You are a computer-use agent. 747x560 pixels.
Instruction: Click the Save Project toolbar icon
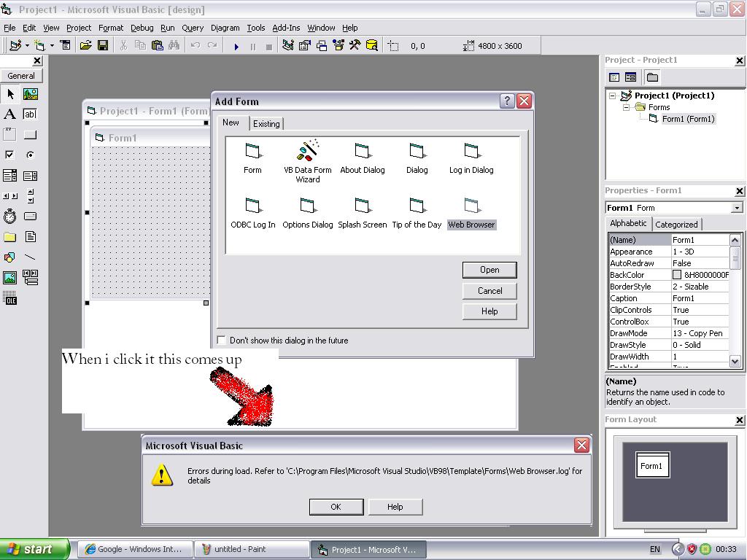[x=103, y=45]
